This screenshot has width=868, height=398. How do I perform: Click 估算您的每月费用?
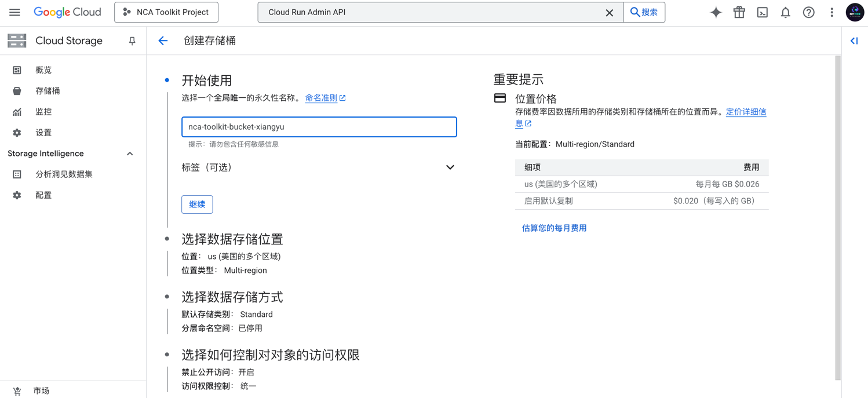(554, 228)
